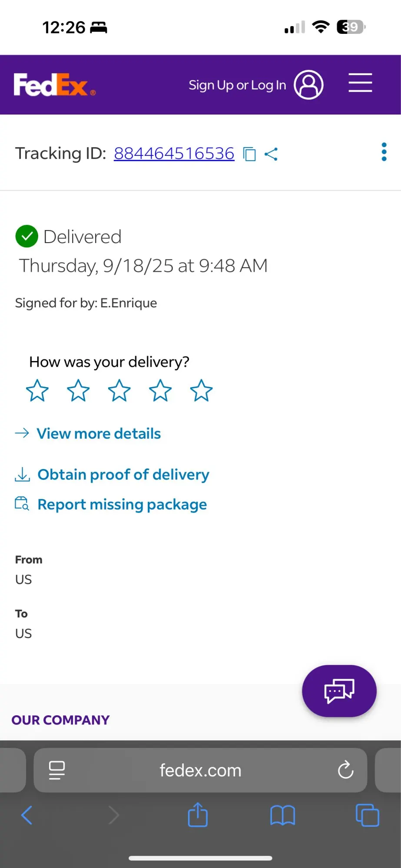Screen dimensions: 401x868
Task: Open Safari bookmarks icon
Action: coord(282,815)
